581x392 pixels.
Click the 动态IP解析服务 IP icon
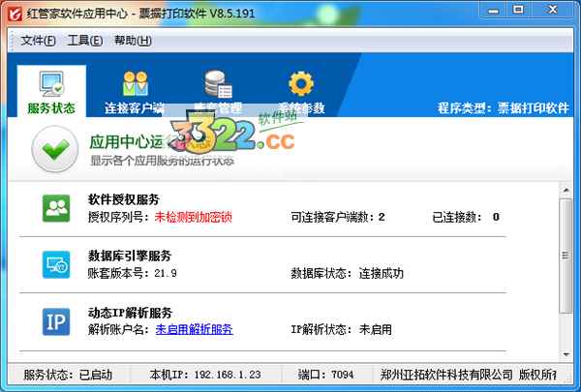point(56,321)
